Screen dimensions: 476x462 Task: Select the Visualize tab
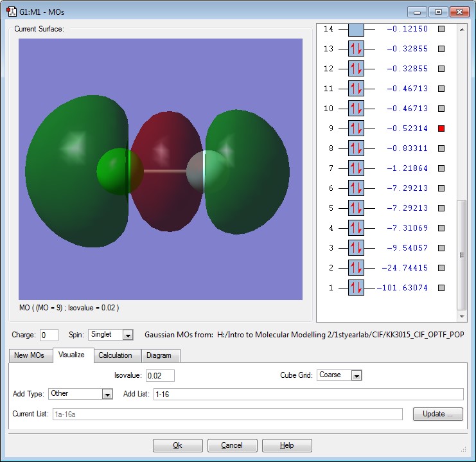pos(72,355)
